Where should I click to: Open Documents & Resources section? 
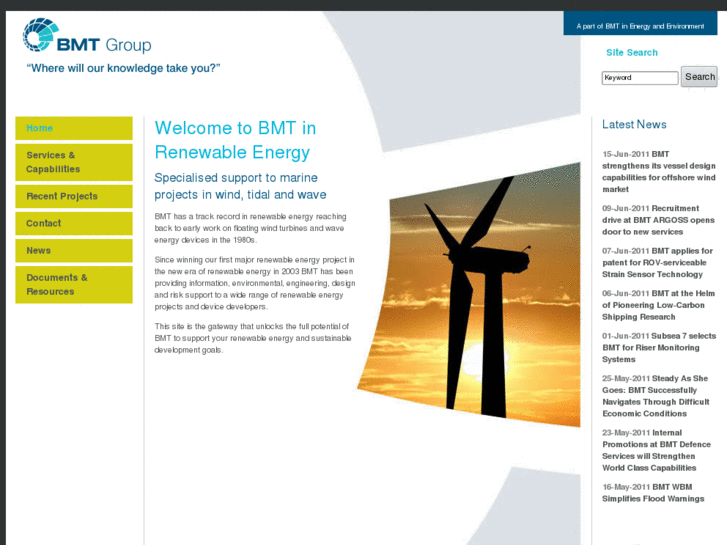[x=74, y=284]
